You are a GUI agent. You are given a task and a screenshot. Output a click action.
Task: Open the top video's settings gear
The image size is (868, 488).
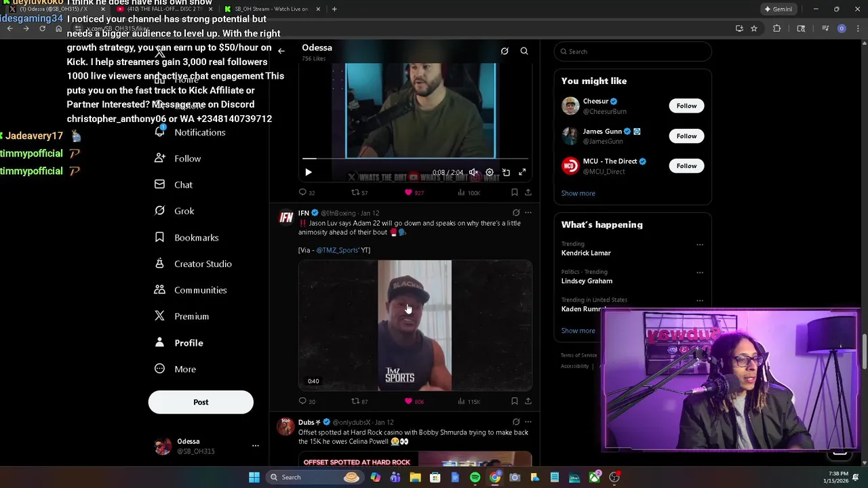490,172
